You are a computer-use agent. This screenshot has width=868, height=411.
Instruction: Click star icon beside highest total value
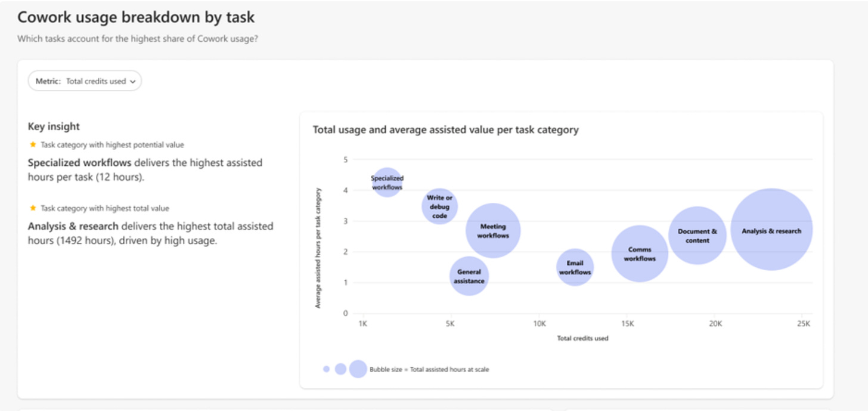(x=33, y=208)
